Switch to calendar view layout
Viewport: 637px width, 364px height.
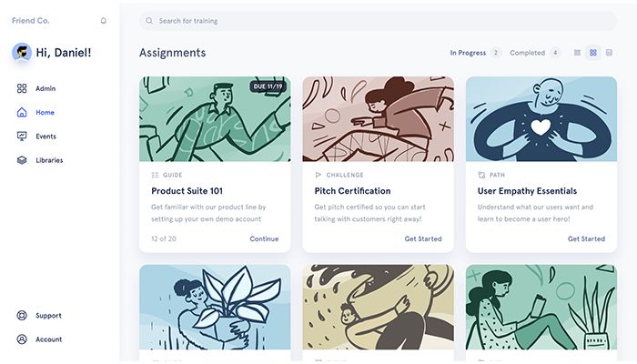point(609,53)
